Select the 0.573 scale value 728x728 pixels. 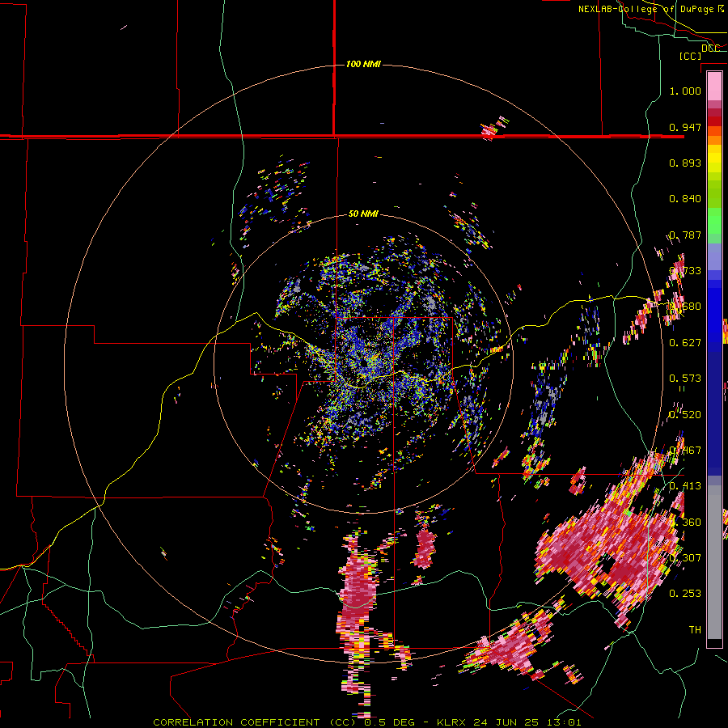pos(685,379)
